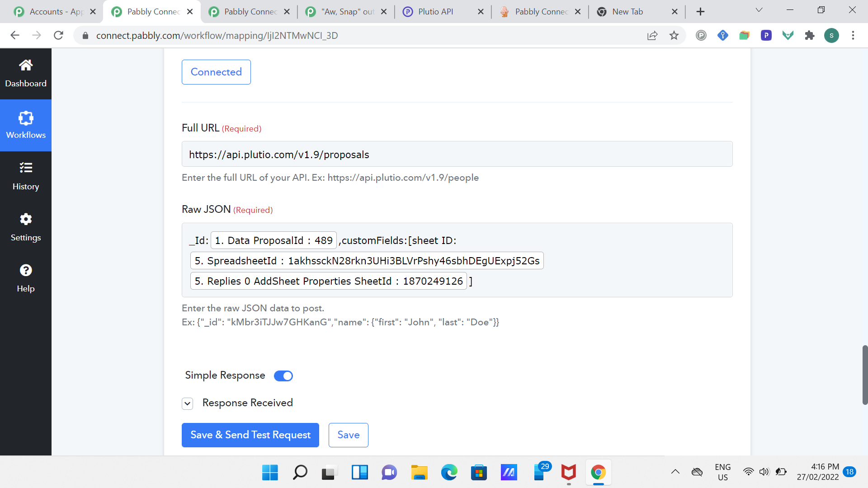Open the Dashboard from the sidebar

pyautogui.click(x=26, y=74)
